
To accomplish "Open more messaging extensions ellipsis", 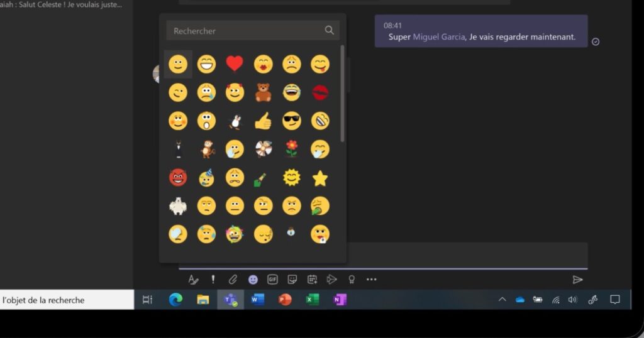I will coord(371,280).
